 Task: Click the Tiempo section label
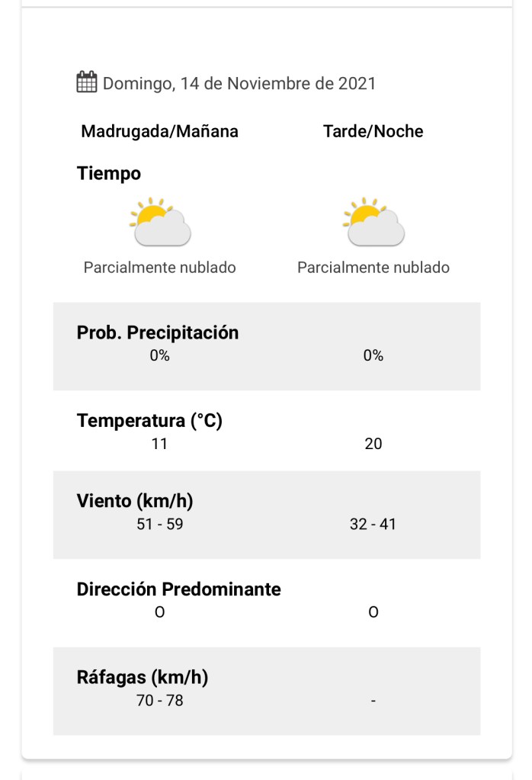point(109,173)
